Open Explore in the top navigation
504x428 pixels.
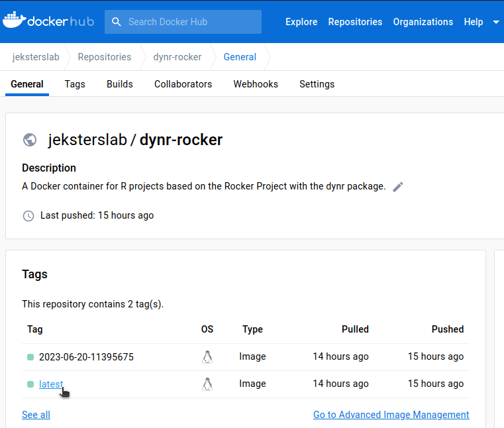click(301, 22)
